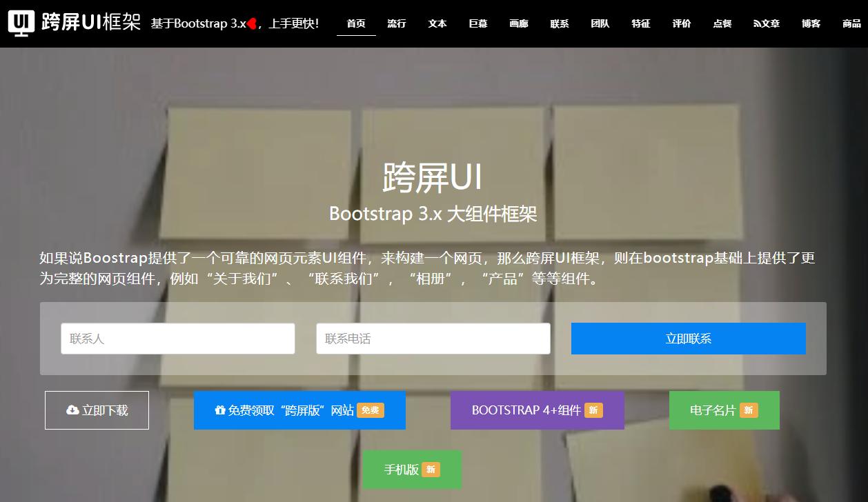Click the 立即联系 button
Image resolution: width=868 pixels, height=502 pixels.
688,338
